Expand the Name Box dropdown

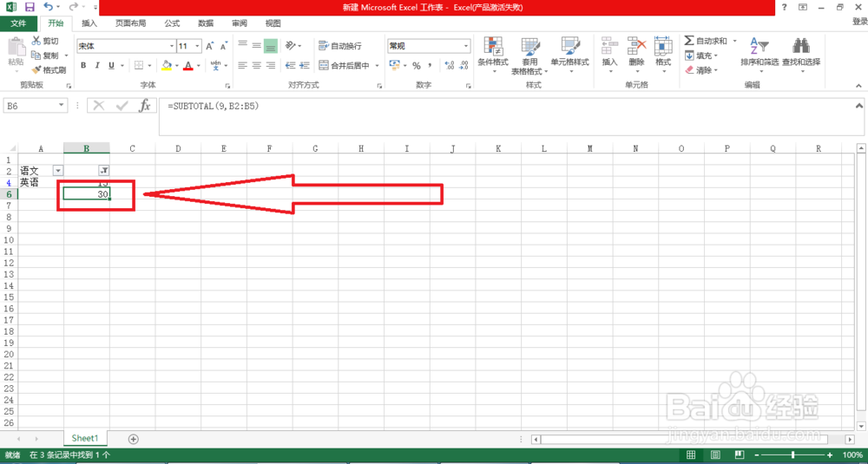coord(62,106)
